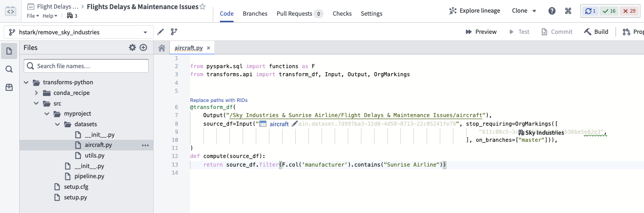Viewport: 644px width, 213px height.
Task: Click the running checks badge showing 1
Action: pos(591,11)
